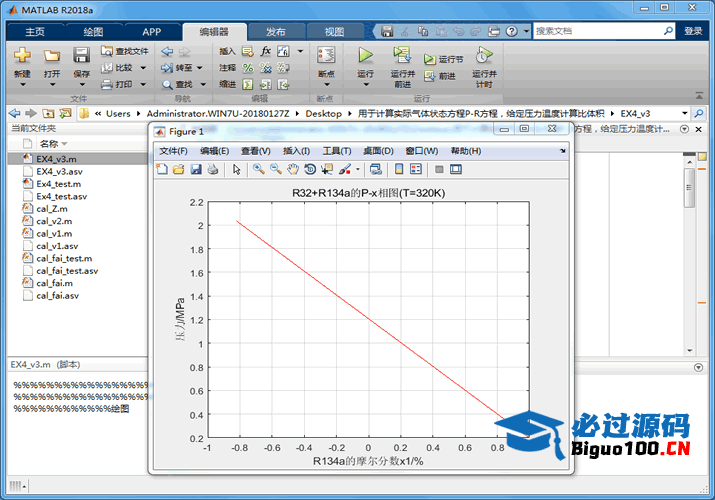This screenshot has width=715, height=500.
Task: Click the 前进 advance button
Action: click(x=440, y=76)
